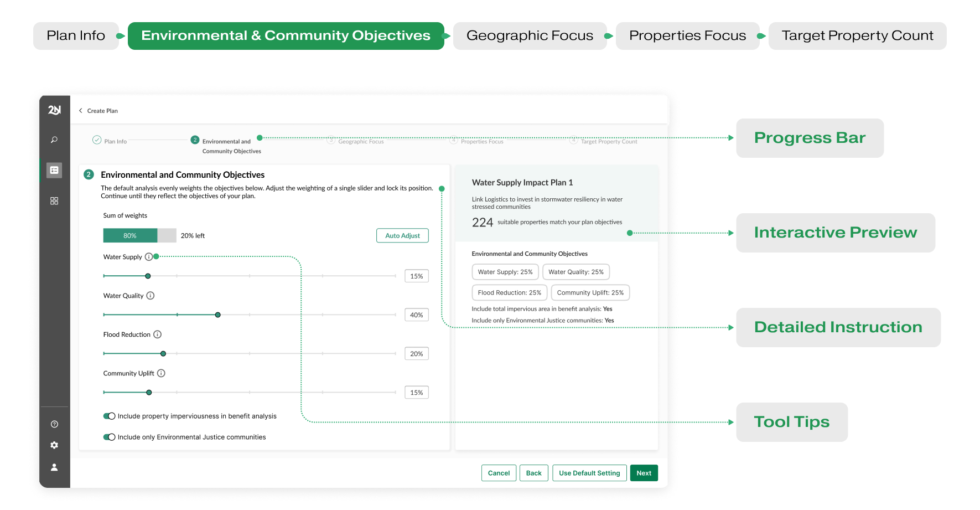Screen dimensions: 980x510
Task: Select the Target Property Count tab
Action: tap(857, 36)
